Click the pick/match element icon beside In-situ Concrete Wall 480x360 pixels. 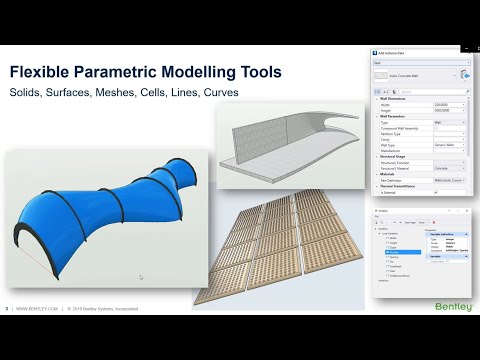click(465, 75)
